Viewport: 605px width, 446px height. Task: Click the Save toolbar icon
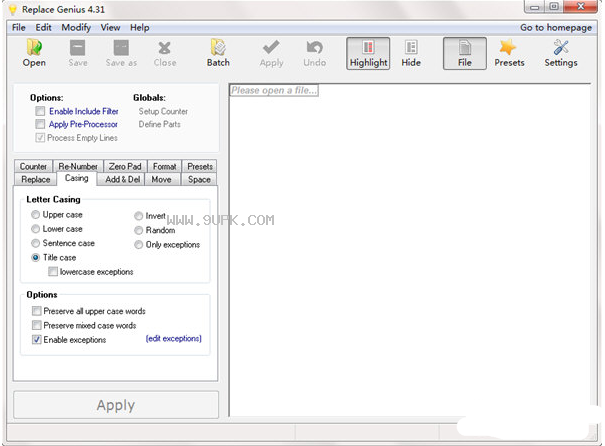click(78, 53)
